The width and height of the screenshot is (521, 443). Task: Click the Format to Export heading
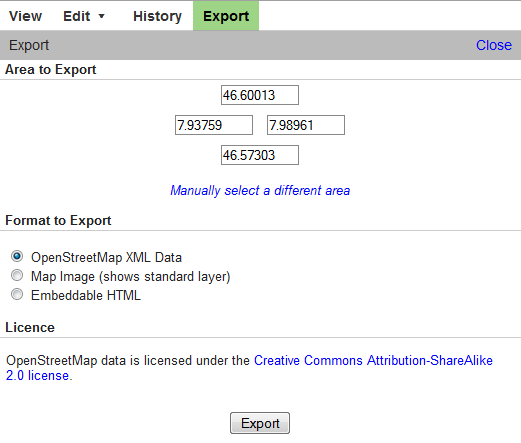pyautogui.click(x=58, y=221)
